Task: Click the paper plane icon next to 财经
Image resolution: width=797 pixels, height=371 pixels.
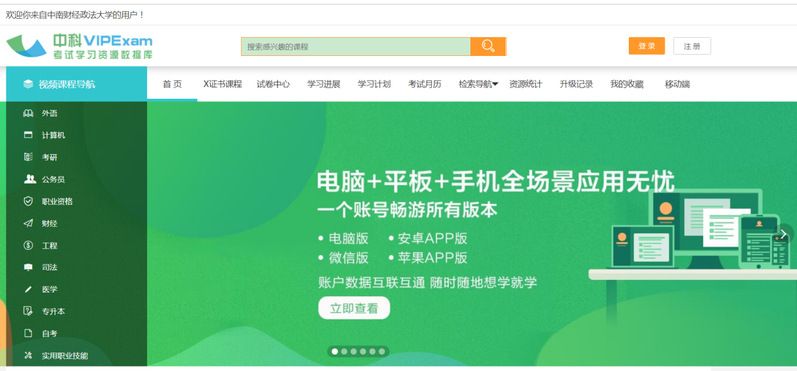Action: coord(28,223)
